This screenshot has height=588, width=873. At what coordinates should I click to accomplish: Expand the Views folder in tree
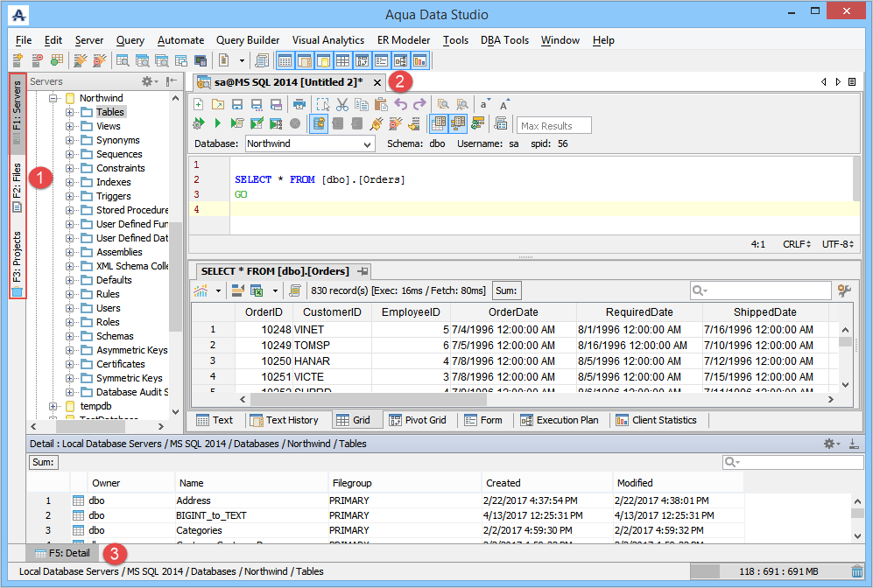(70, 126)
